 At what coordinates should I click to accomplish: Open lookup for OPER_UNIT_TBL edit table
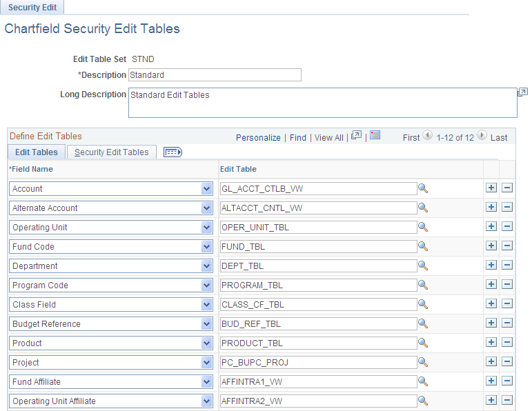[x=423, y=227]
